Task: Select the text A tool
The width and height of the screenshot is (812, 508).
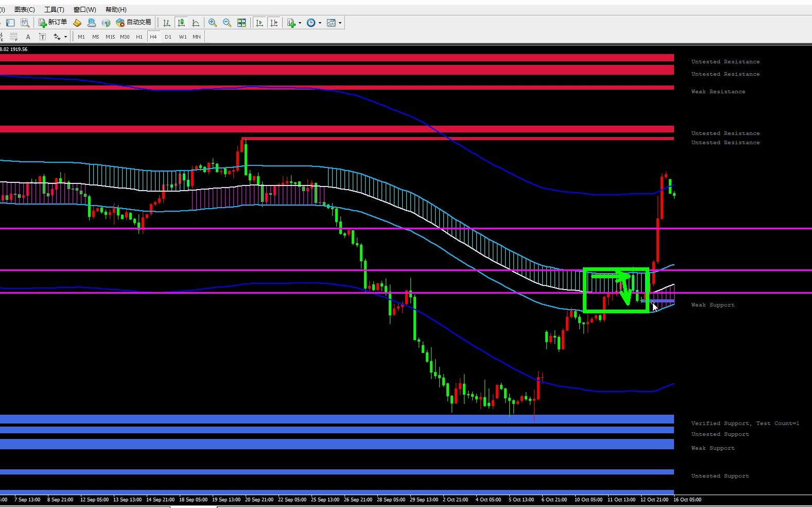Action: click(28, 37)
